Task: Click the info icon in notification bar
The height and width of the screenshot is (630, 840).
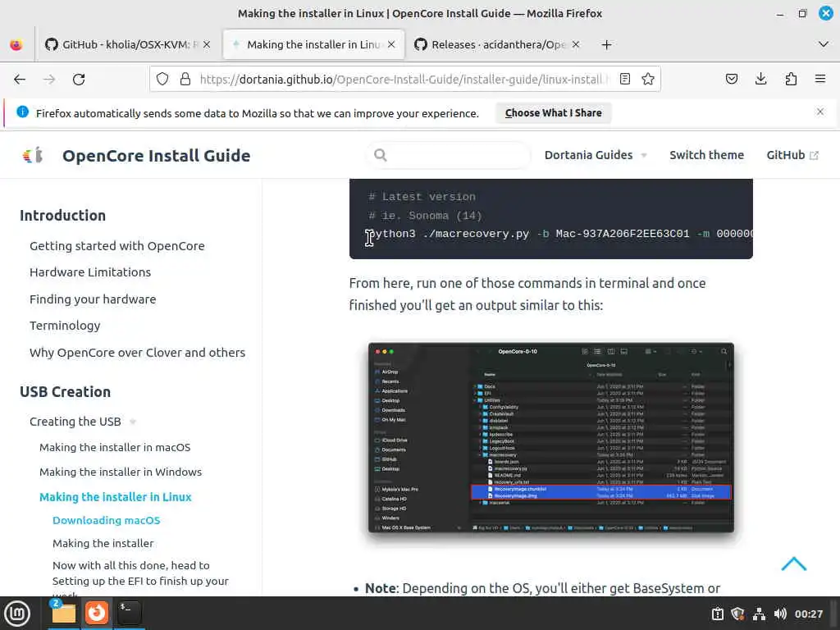Action: coord(22,112)
